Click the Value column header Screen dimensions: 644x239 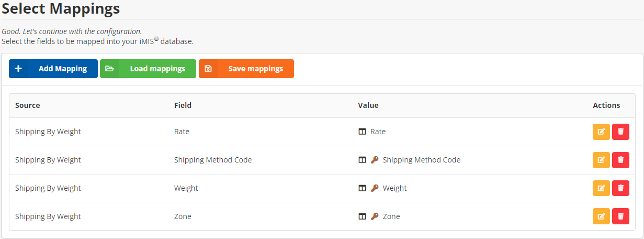[368, 105]
